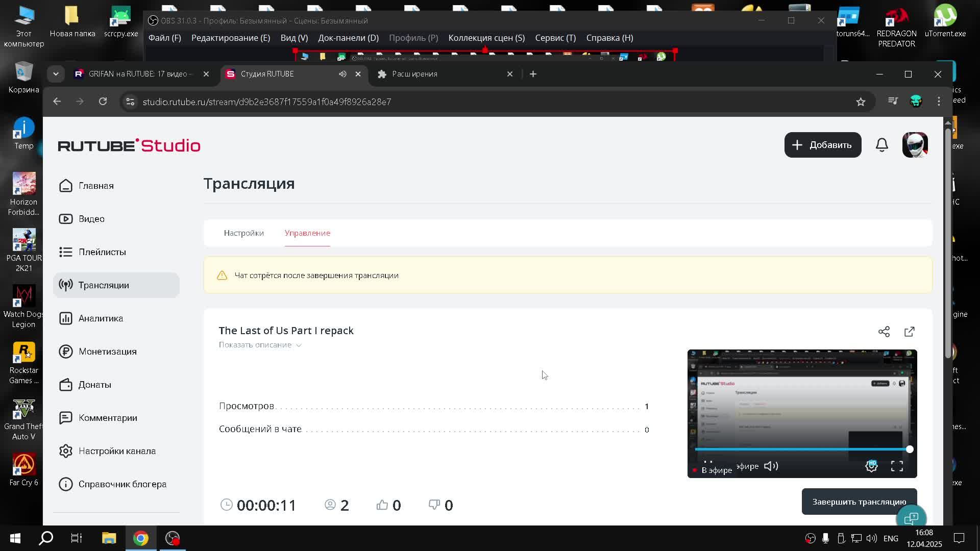The width and height of the screenshot is (980, 551).
Task: View site information icon in address bar
Action: click(x=131, y=102)
